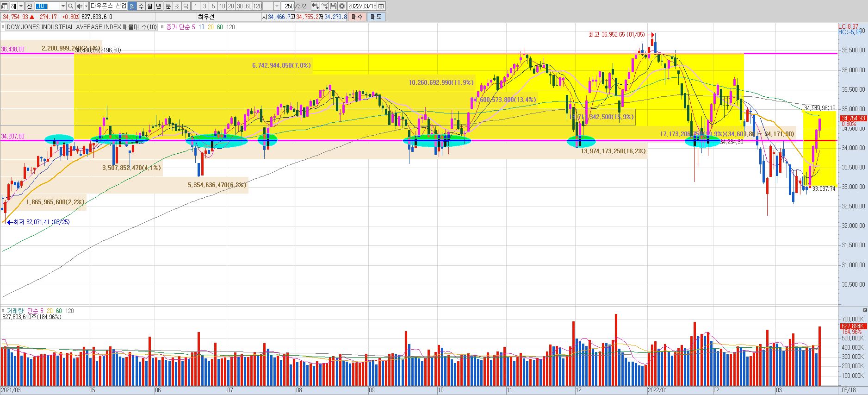Click the 단순 5 volume average label

point(35,311)
